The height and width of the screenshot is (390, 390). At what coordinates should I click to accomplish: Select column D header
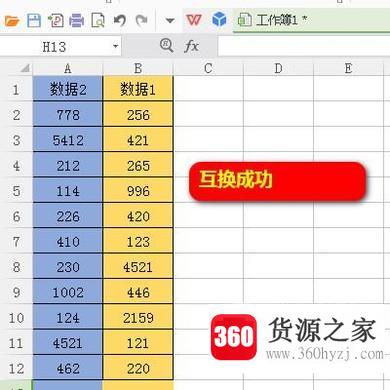[278, 68]
